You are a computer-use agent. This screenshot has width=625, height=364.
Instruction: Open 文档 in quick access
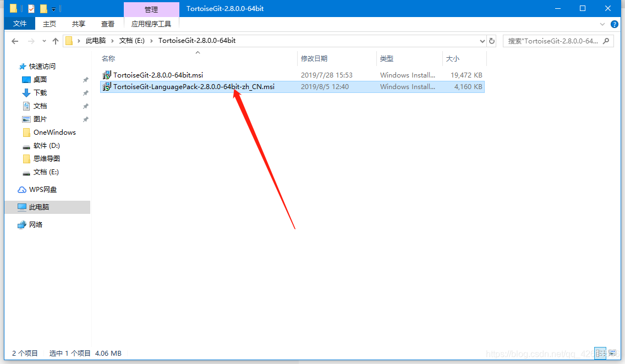40,106
